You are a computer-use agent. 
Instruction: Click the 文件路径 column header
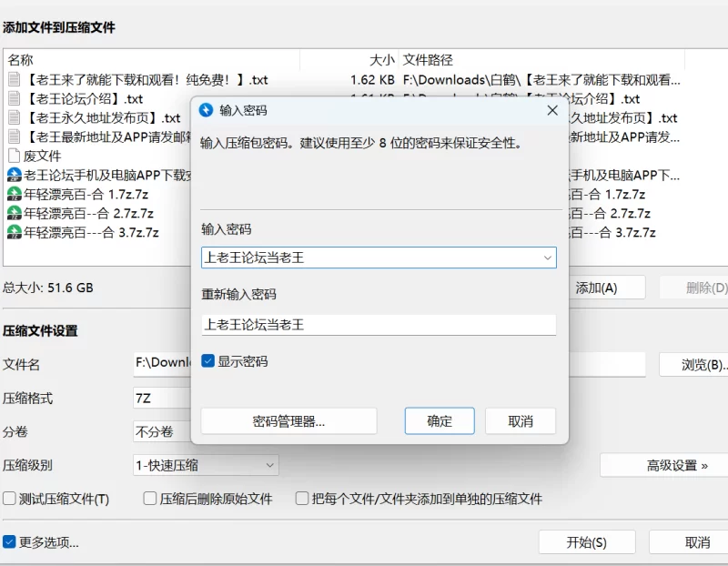[428, 60]
